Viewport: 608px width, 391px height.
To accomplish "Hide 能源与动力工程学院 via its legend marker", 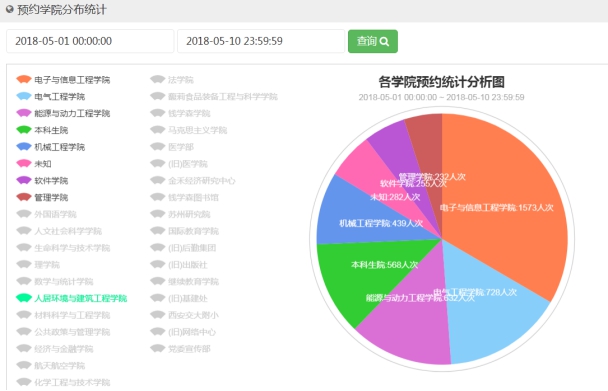I will coord(24,113).
